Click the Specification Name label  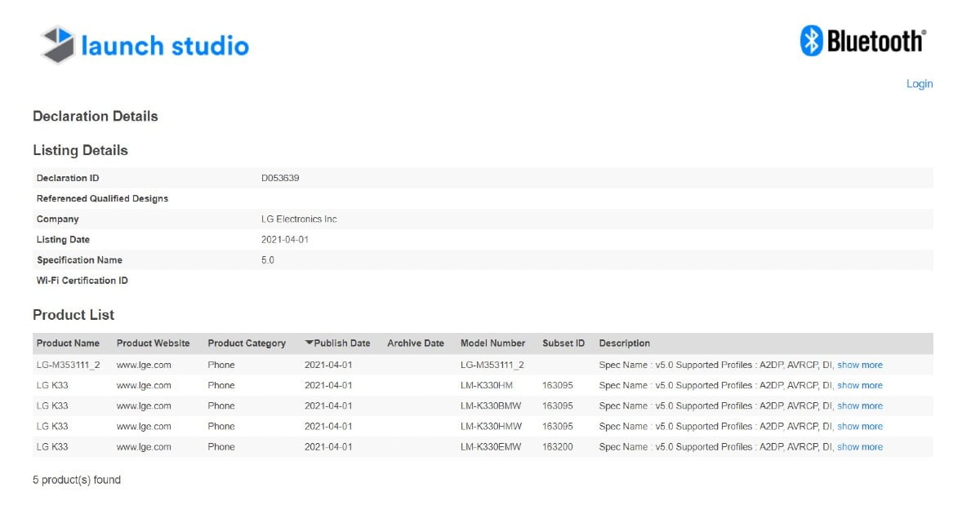click(x=79, y=259)
